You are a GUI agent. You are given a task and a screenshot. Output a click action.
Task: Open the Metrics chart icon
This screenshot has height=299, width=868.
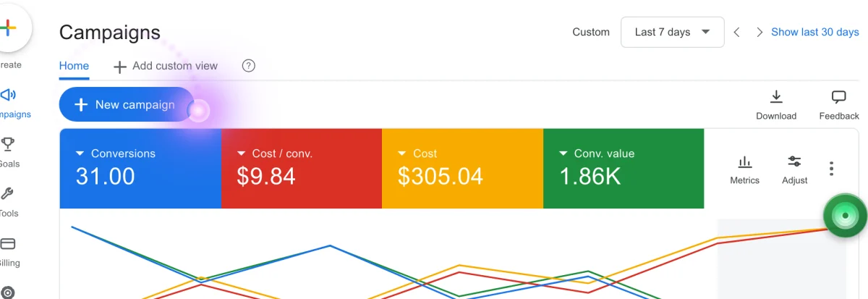tap(744, 161)
